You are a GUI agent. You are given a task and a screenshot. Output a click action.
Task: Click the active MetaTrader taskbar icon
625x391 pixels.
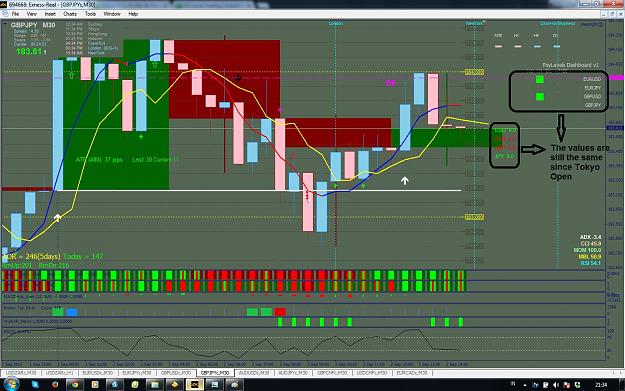(x=195, y=385)
